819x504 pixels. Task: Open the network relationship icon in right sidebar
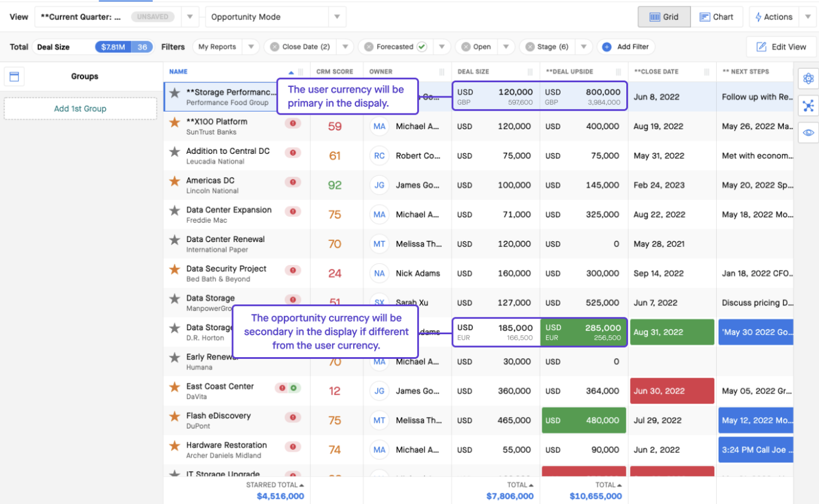click(x=808, y=105)
